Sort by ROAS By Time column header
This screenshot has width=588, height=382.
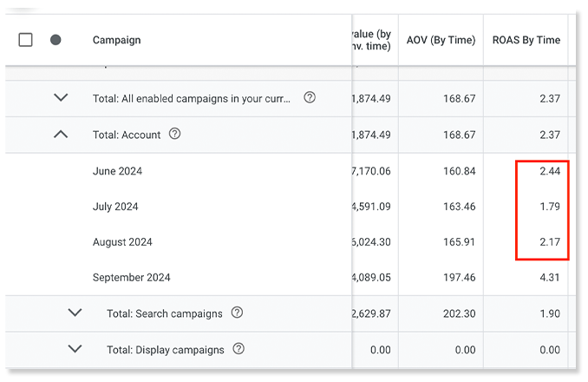click(526, 40)
